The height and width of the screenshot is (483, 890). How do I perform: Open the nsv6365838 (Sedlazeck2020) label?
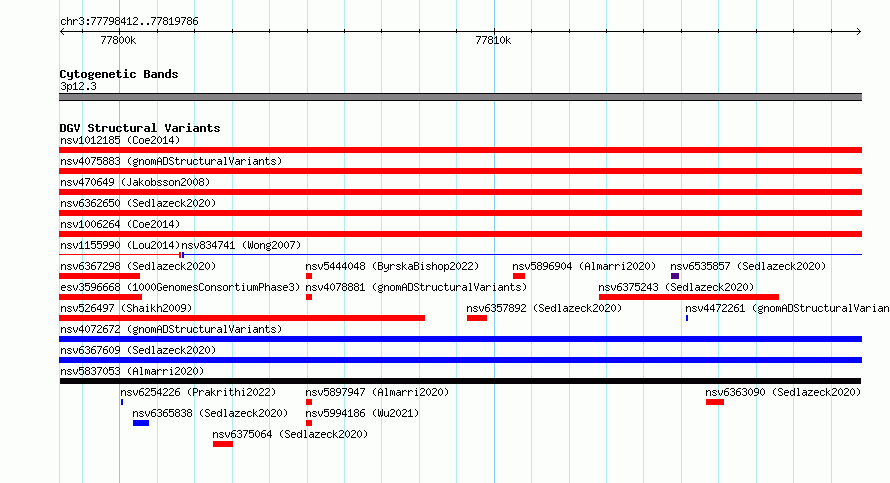click(x=210, y=413)
